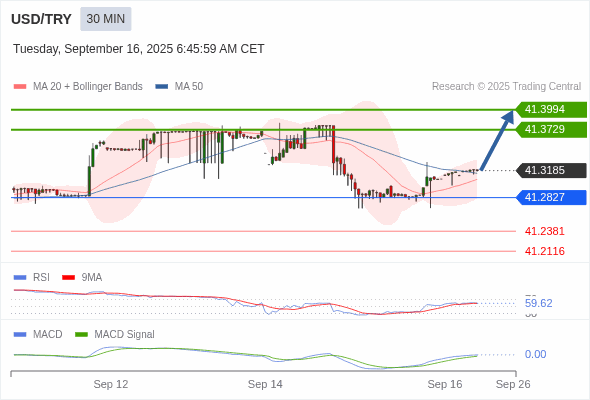Click the MA 20 + Bollinger Bands legend swatch

point(20,87)
